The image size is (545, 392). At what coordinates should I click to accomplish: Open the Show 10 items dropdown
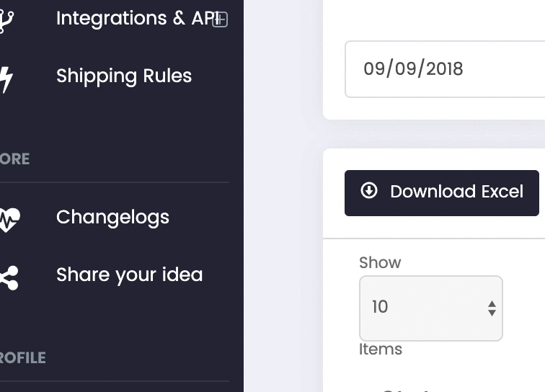pos(431,308)
